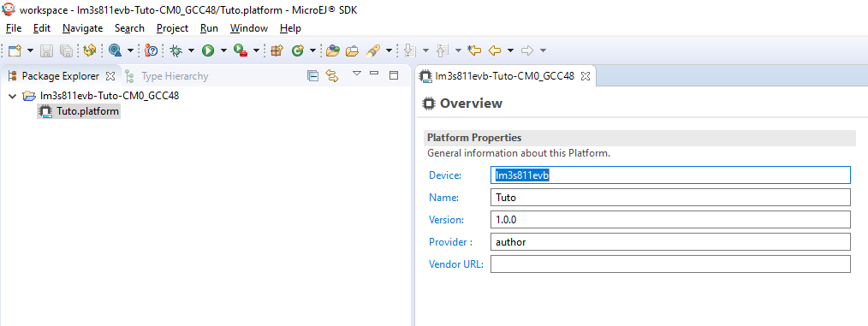Click Run with red toolbox icon

241,50
